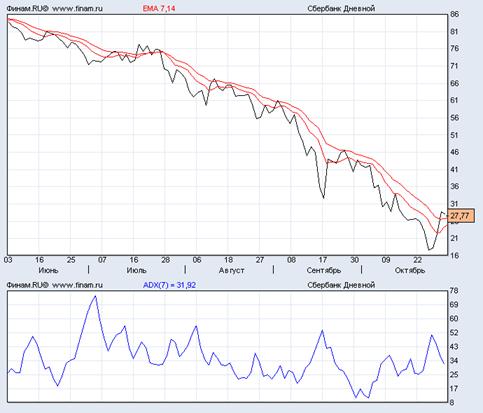Click the 51 value on the price axis
Screen dimensions: 483x413
[455, 135]
